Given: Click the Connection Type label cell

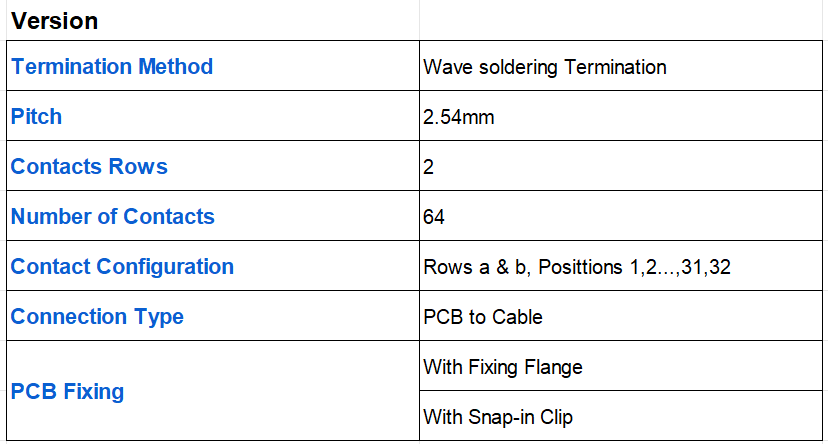Looking at the screenshot, I should pos(213,316).
